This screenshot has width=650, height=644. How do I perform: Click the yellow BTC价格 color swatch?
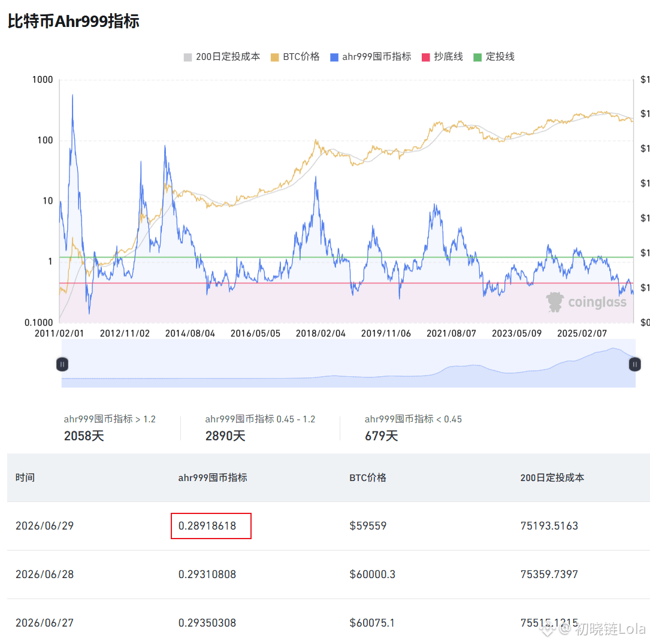[274, 57]
